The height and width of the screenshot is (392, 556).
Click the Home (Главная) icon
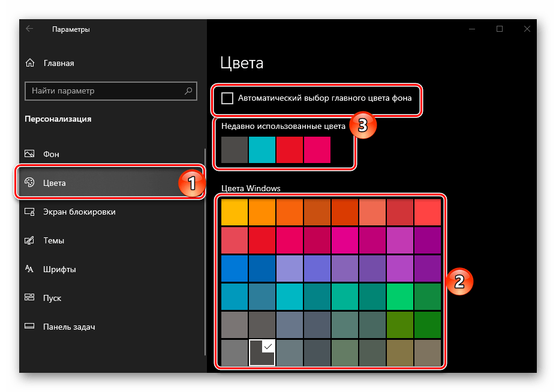tap(29, 63)
